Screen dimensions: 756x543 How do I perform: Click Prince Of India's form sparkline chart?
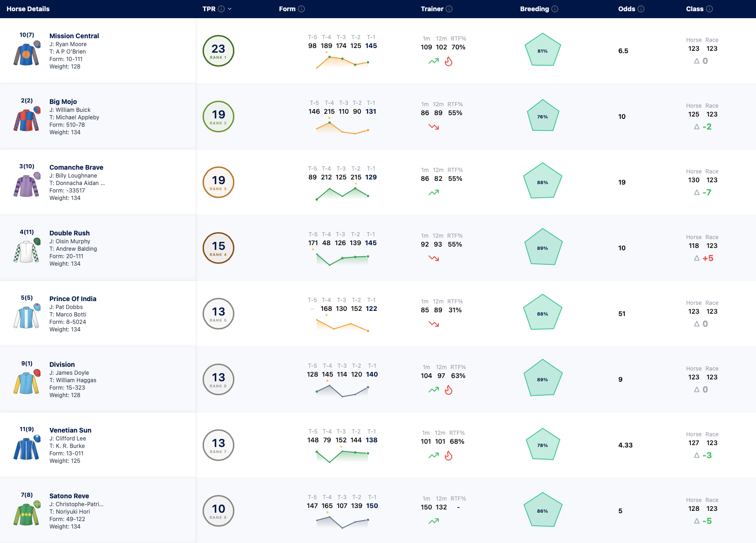(342, 325)
